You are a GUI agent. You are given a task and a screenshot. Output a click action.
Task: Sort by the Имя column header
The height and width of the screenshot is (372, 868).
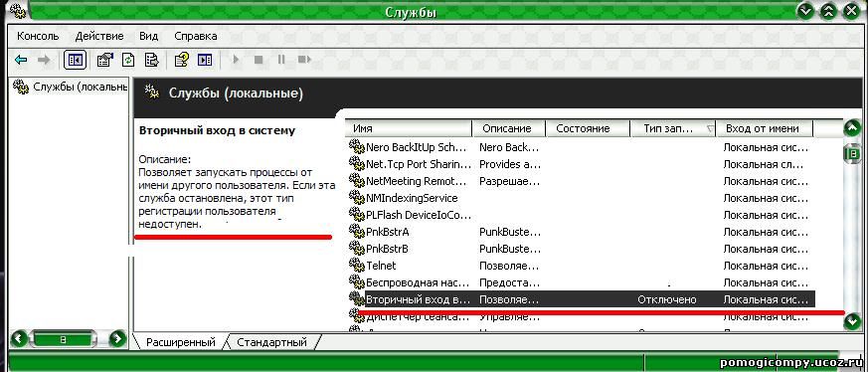pyautogui.click(x=409, y=128)
